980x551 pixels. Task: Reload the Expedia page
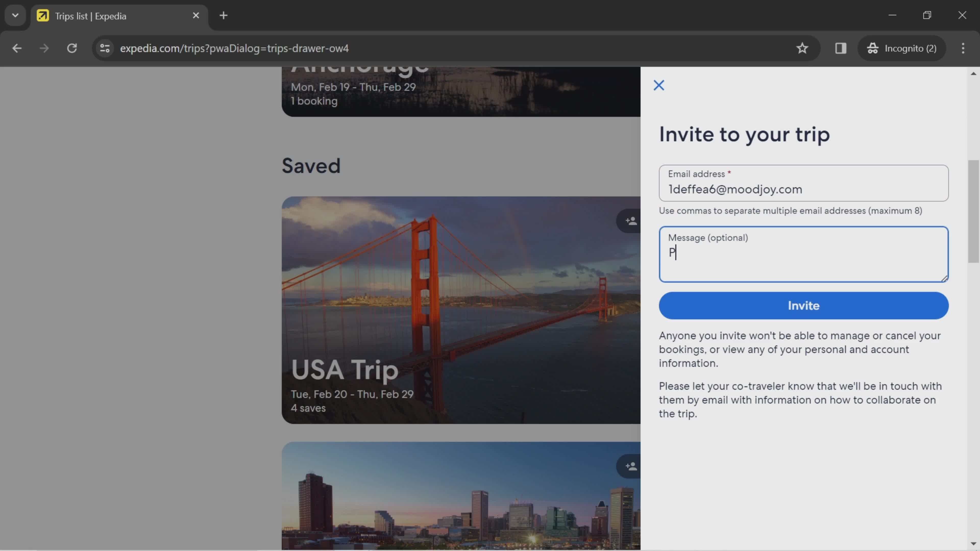coord(72,48)
